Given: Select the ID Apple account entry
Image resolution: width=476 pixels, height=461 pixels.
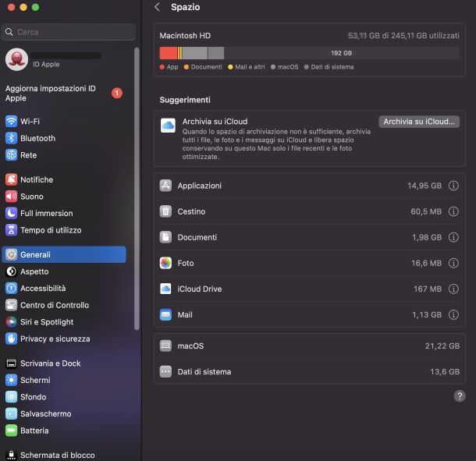Looking at the screenshot, I should click(64, 59).
